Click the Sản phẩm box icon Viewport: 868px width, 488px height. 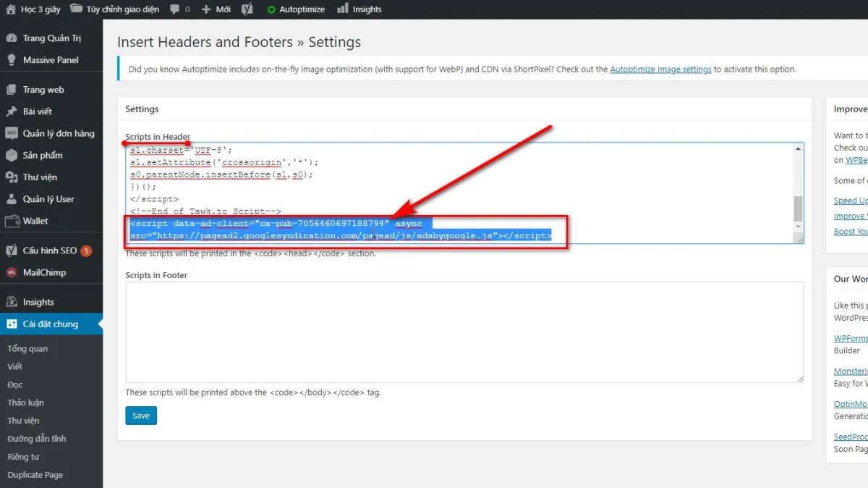point(11,155)
